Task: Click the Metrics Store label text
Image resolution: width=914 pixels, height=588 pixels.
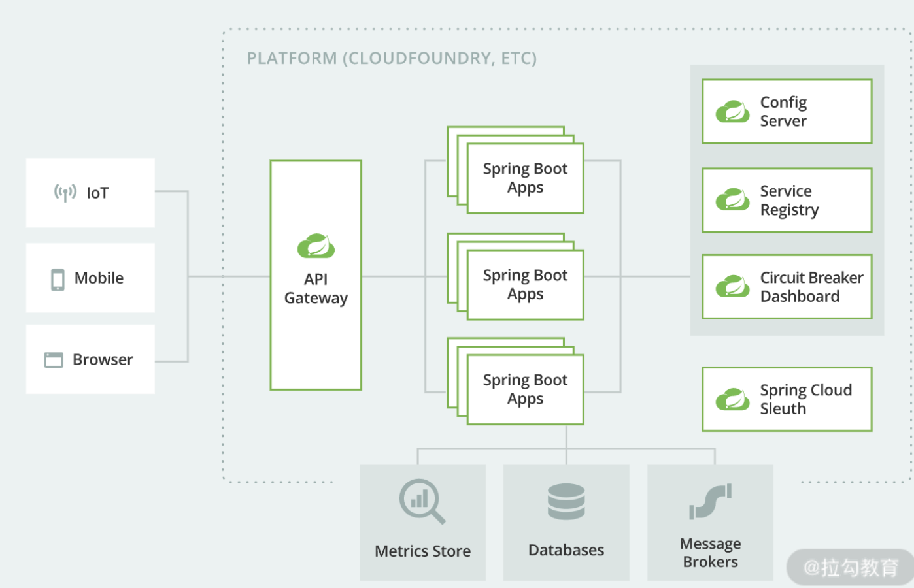Action: (x=422, y=551)
